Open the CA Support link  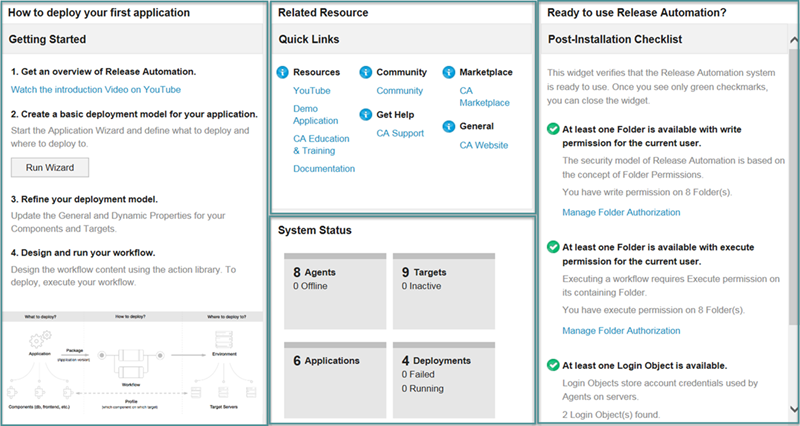[400, 133]
